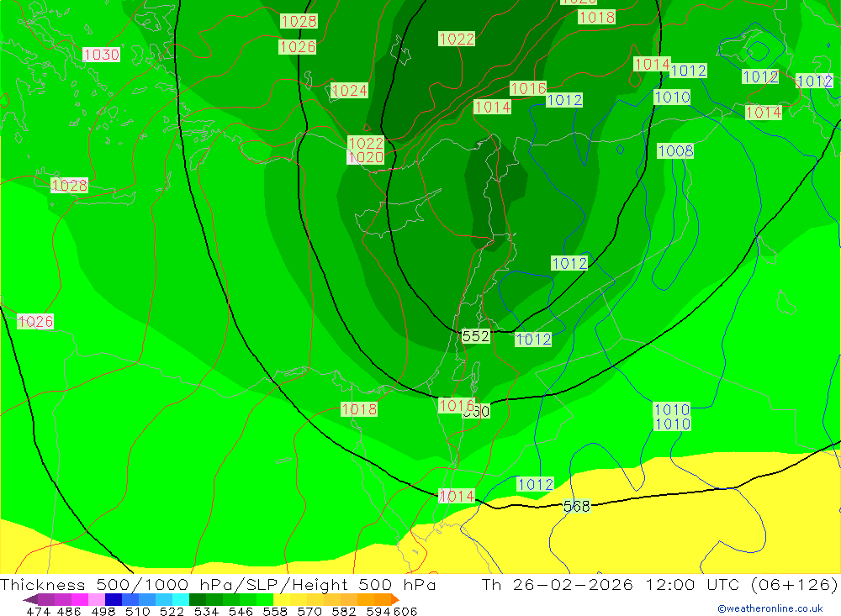
Task: Click the 1008 low pressure label
Action: [x=675, y=151]
